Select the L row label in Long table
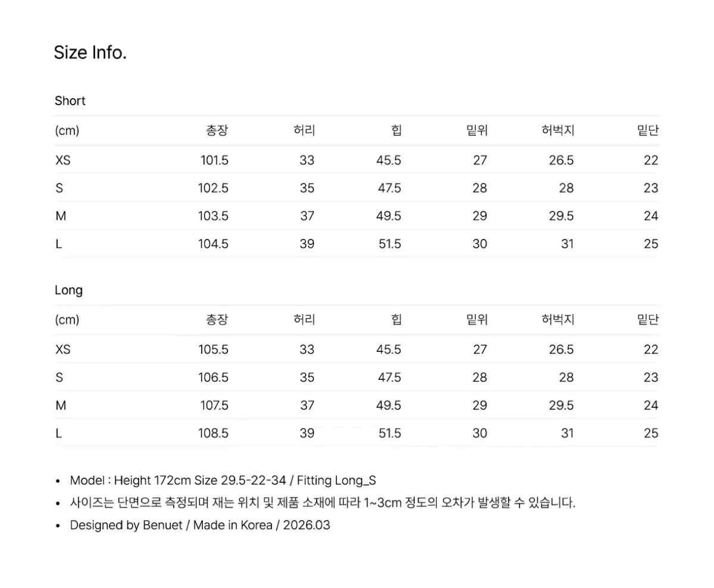The width and height of the screenshot is (714, 588). (58, 433)
